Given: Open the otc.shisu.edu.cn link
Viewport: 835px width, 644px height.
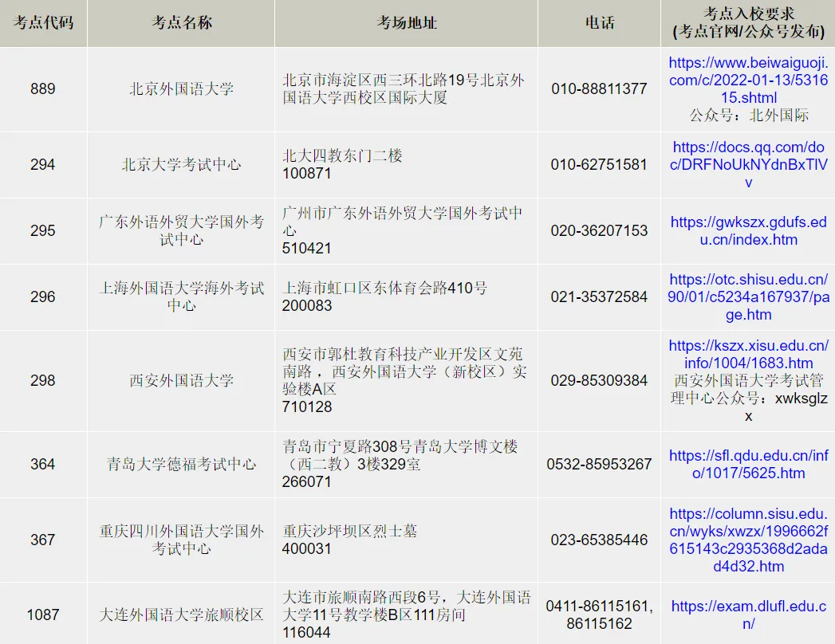Looking at the screenshot, I should point(748,296).
